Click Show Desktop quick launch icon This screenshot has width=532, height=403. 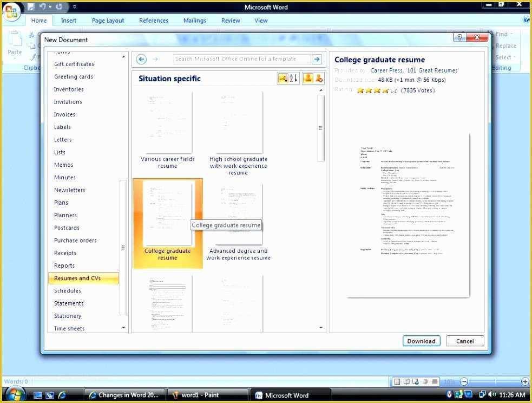click(x=38, y=395)
